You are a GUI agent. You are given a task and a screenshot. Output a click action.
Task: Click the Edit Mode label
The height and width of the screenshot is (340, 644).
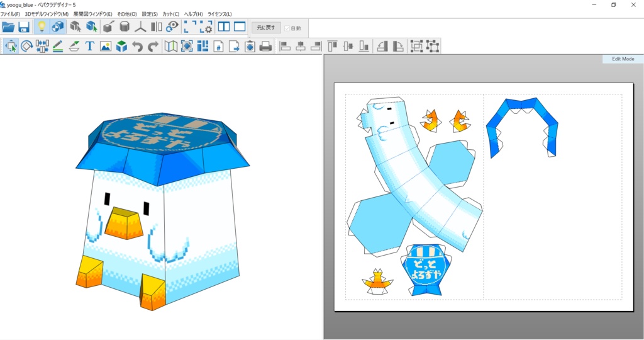click(623, 59)
